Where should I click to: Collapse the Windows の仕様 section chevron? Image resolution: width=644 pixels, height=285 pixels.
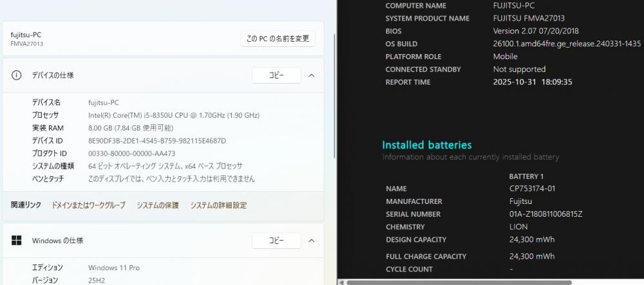[311, 241]
